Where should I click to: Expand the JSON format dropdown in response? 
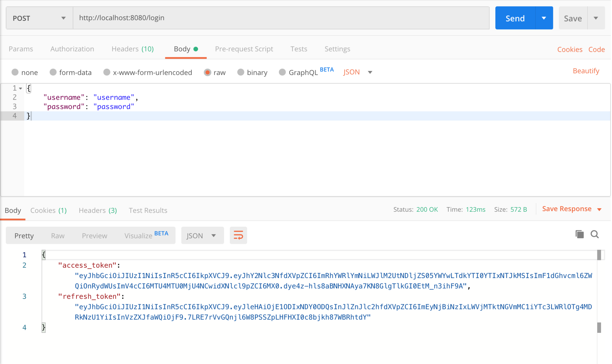213,235
